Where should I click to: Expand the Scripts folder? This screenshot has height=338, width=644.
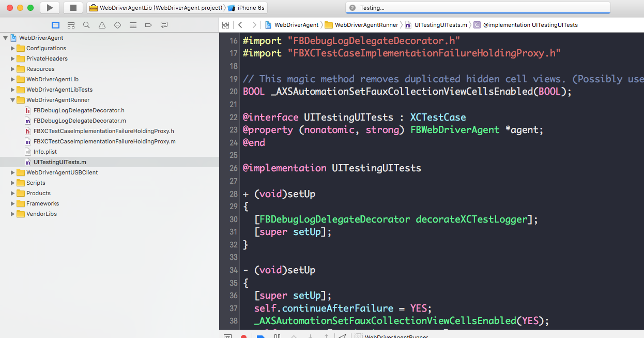tap(13, 183)
